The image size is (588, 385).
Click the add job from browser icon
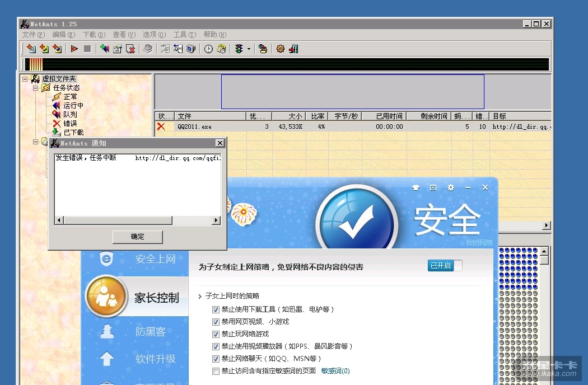pos(57,49)
